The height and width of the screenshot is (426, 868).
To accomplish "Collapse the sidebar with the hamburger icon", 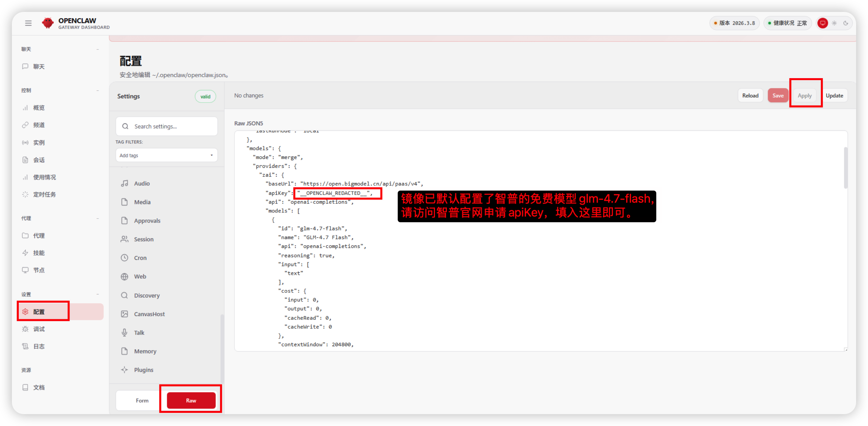I will click(x=28, y=23).
